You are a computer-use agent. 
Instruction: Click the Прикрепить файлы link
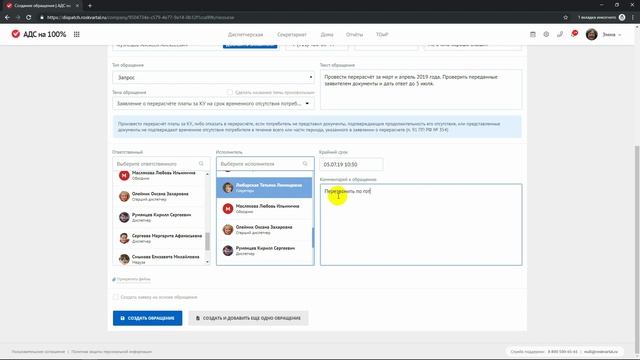133,279
